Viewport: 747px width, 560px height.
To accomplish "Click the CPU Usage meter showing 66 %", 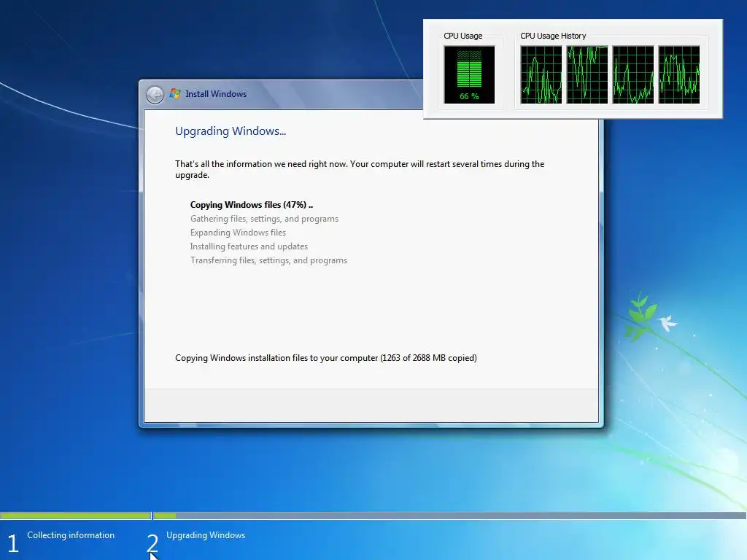I will point(469,75).
